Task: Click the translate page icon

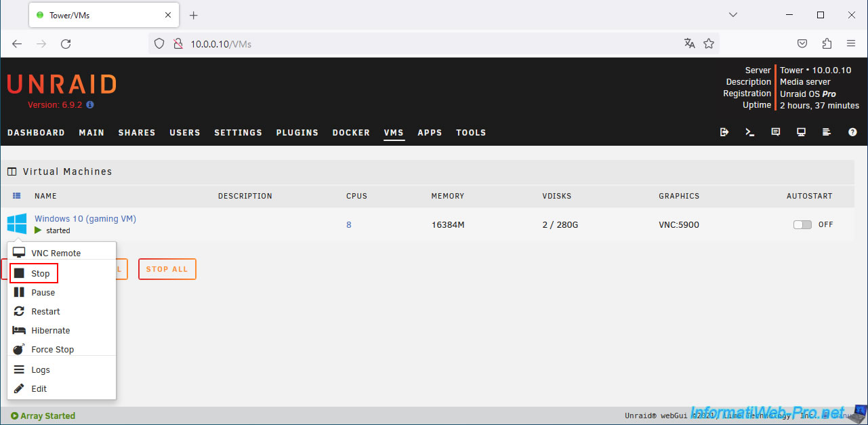Action: 690,43
